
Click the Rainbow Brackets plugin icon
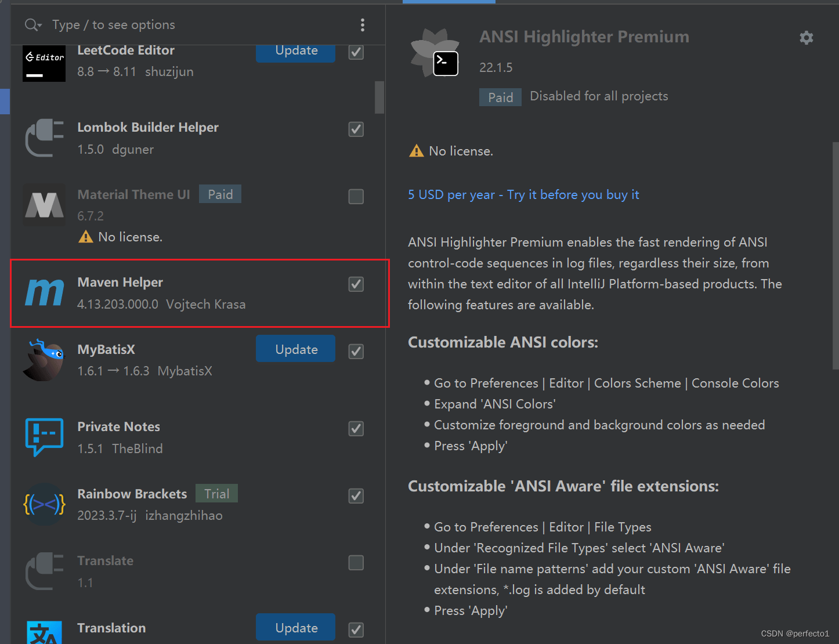pyautogui.click(x=44, y=504)
